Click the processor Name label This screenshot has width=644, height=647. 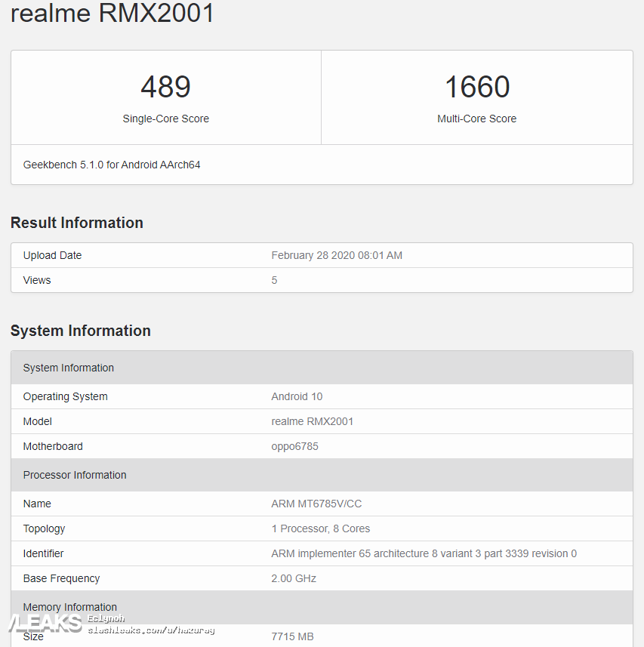click(37, 504)
